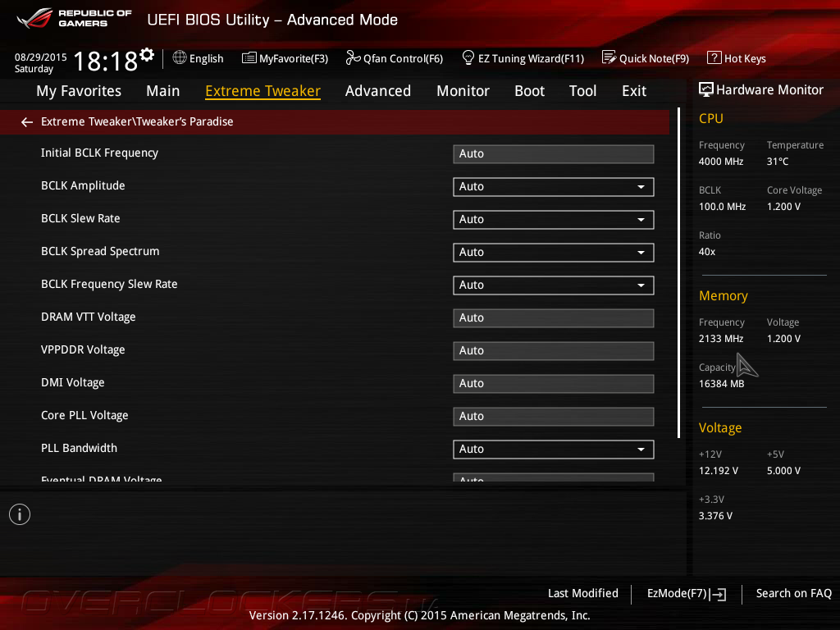Image resolution: width=840 pixels, height=630 pixels.
Task: Click the 31°C temperature value
Action: (x=778, y=162)
